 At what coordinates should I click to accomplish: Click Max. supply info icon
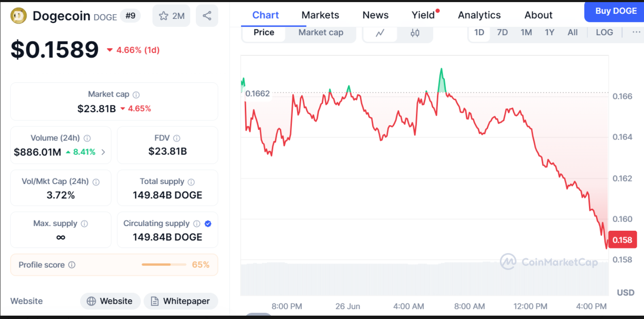click(x=84, y=224)
